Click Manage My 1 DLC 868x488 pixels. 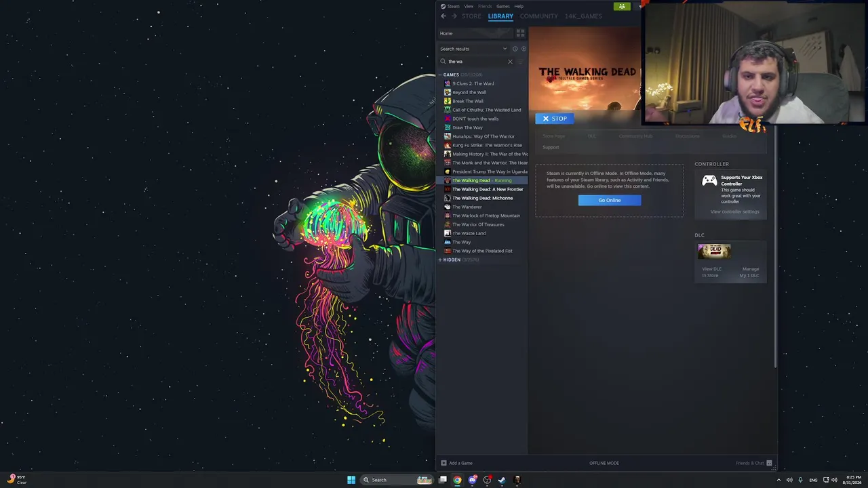749,272
